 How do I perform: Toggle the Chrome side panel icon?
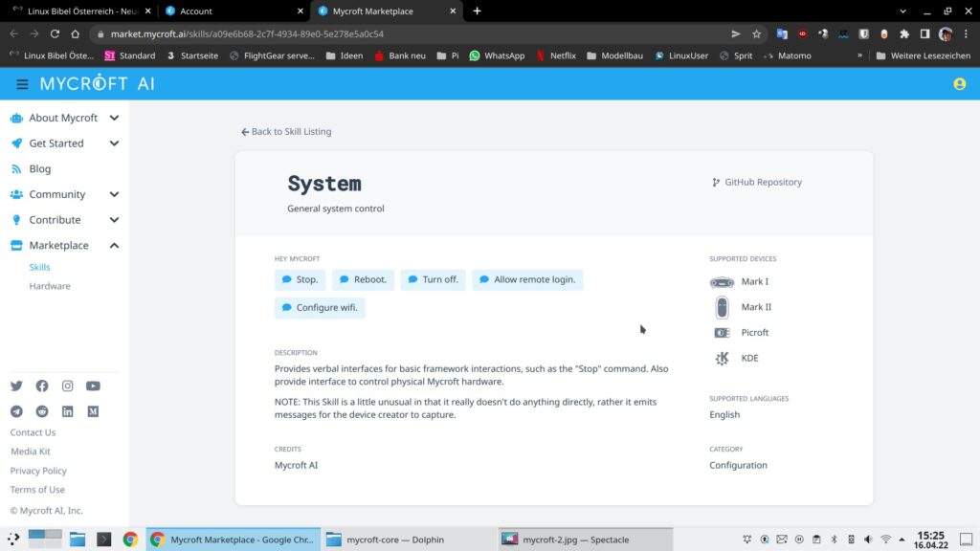click(x=925, y=33)
